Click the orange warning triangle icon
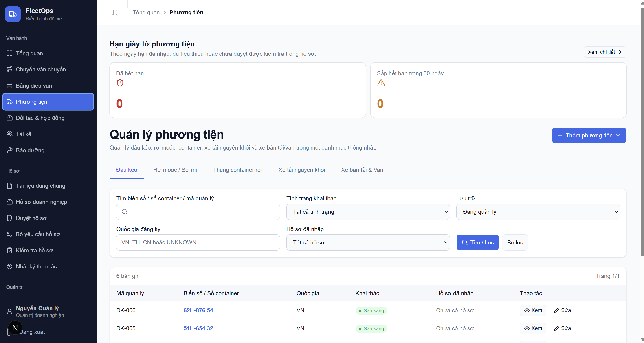 381,83
